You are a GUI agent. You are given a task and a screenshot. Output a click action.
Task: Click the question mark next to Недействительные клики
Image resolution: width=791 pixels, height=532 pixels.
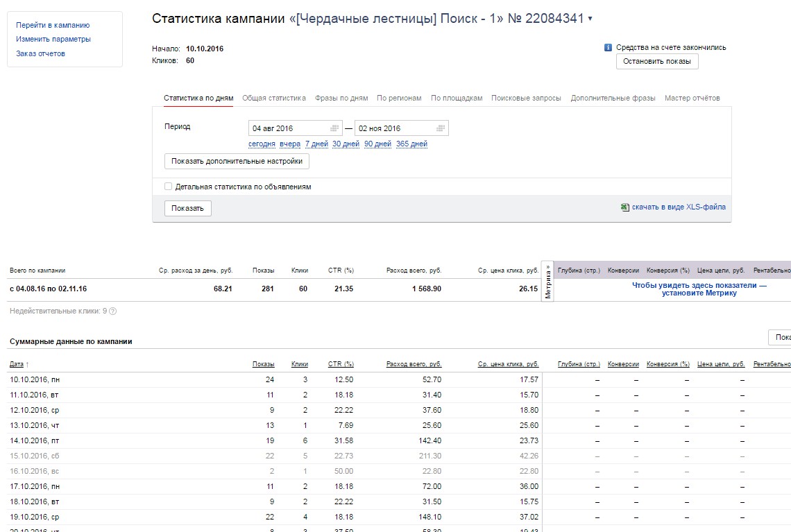pyautogui.click(x=113, y=311)
